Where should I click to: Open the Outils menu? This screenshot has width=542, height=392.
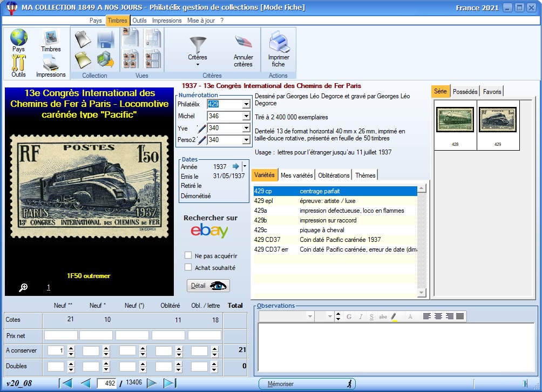tap(140, 21)
